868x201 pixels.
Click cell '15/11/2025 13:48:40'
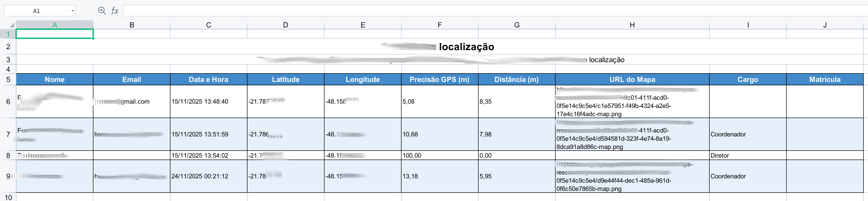click(x=208, y=101)
